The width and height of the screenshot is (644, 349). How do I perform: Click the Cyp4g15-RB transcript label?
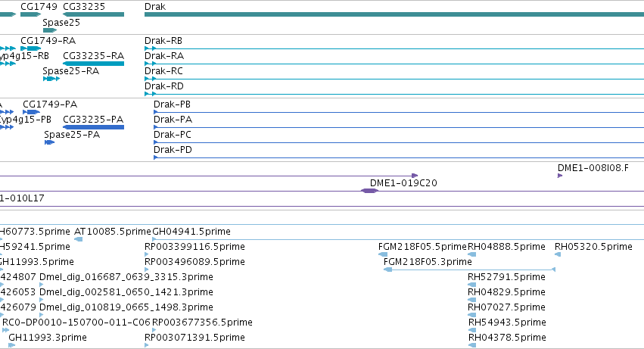[x=24, y=56]
